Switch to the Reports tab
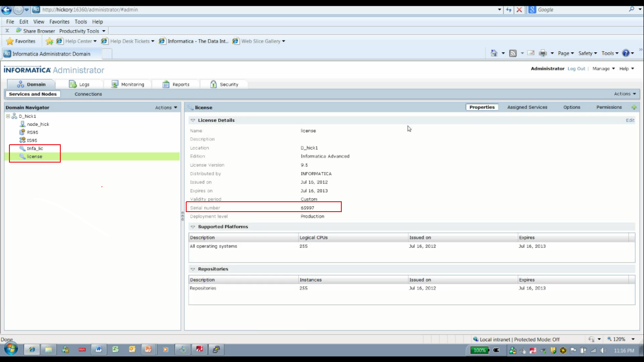644x362 pixels. pyautogui.click(x=175, y=84)
